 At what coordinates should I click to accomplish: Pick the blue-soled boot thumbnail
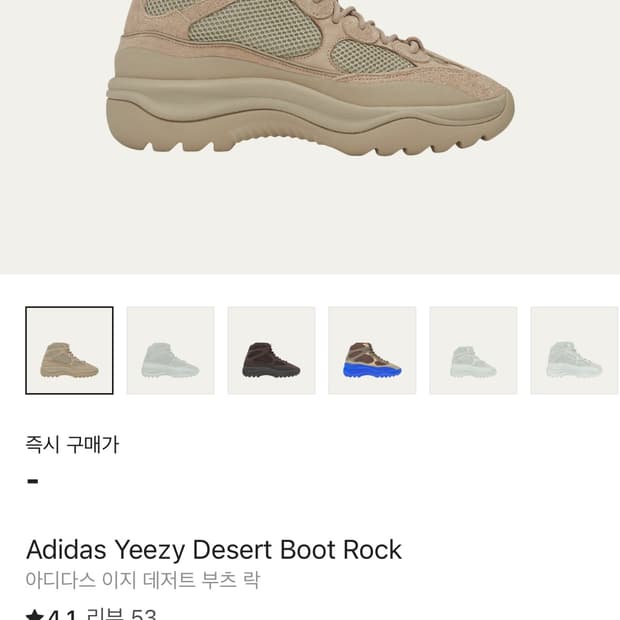[x=372, y=350]
